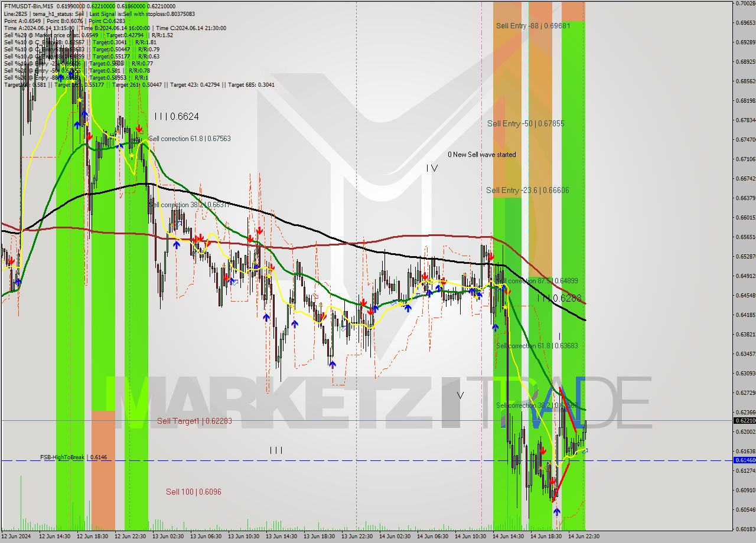This screenshot has width=756, height=543.
Task: Click the 'I I I 0.6283' wave label
Action: [559, 299]
